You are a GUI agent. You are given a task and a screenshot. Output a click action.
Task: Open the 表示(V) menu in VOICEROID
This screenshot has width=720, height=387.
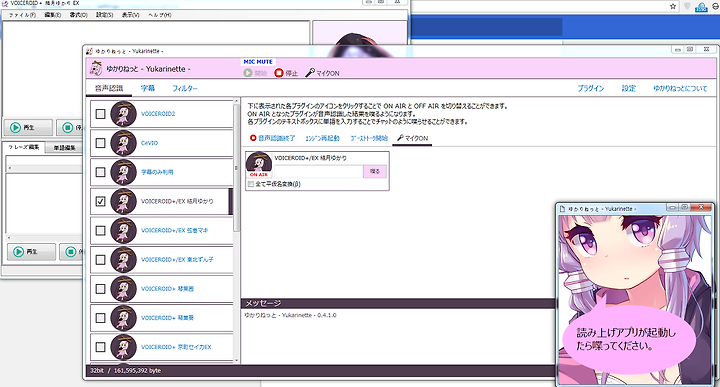(130, 15)
